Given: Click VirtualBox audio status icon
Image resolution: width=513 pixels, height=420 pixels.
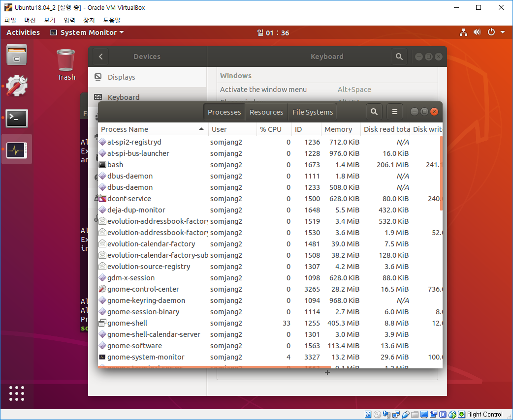Looking at the screenshot, I should 386,415.
